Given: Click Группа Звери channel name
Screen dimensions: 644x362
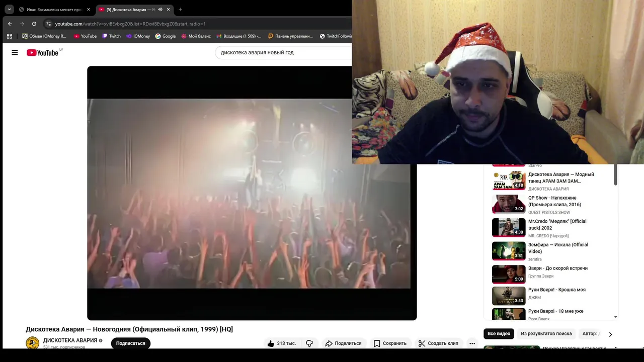Looking at the screenshot, I should click(x=541, y=276).
